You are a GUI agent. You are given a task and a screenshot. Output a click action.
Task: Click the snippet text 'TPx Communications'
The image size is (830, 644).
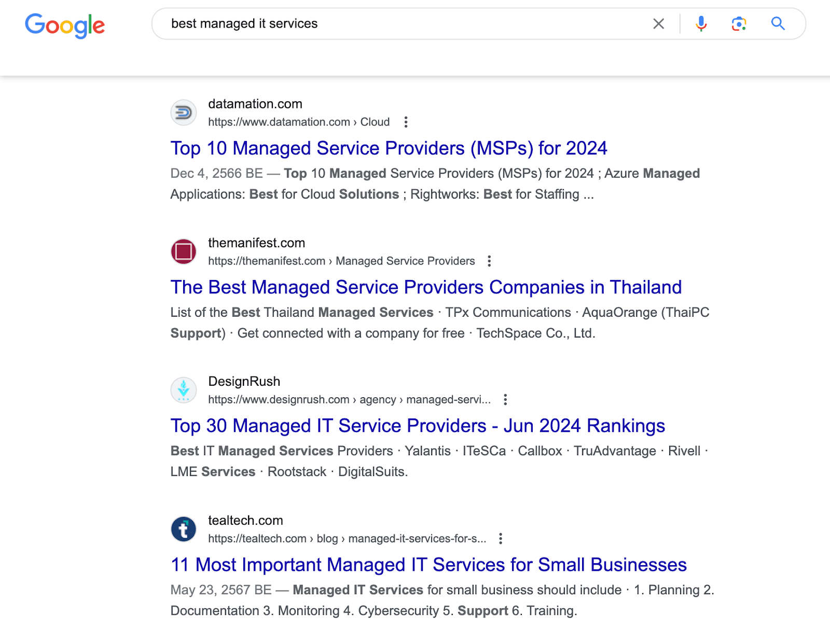click(x=508, y=312)
